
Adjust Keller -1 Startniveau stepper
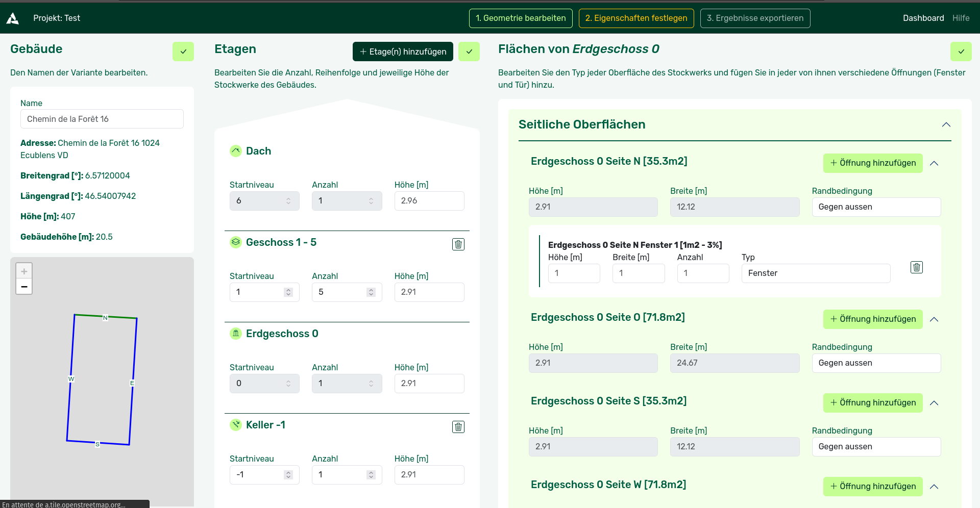pyautogui.click(x=288, y=475)
